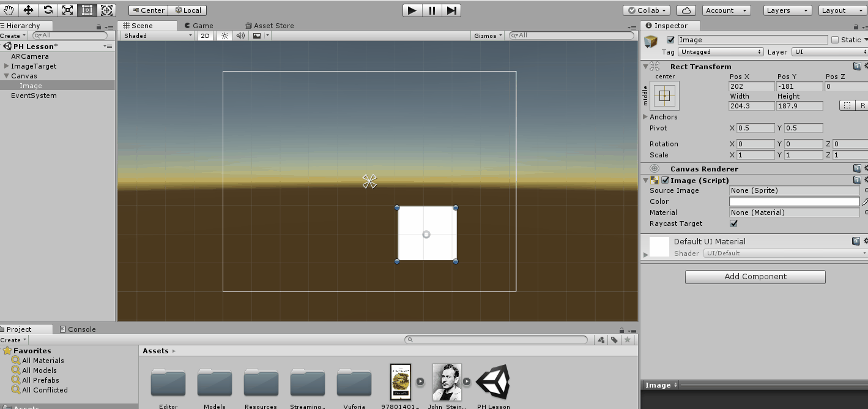Toggle 2D mode in the Scene view
This screenshot has height=409, width=868.
[204, 35]
